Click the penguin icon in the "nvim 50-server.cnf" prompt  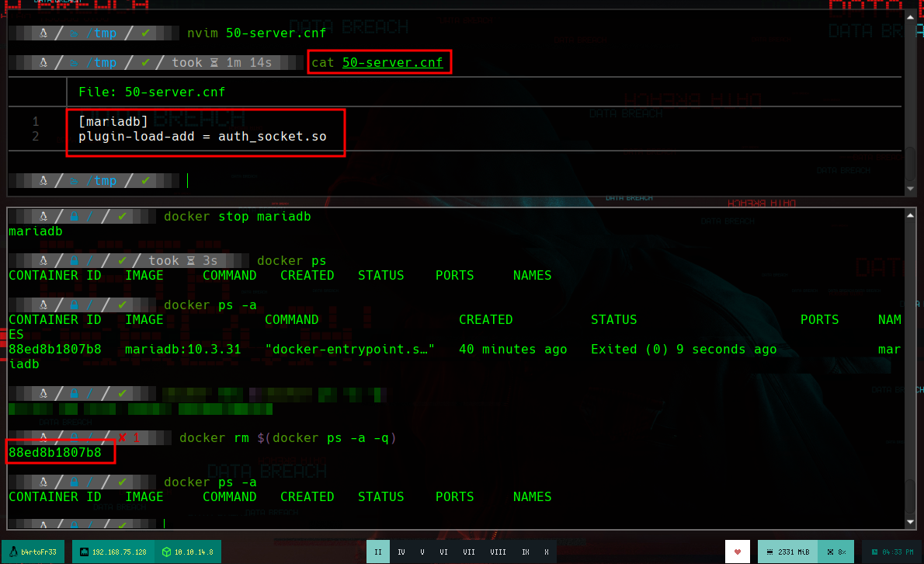[43, 33]
